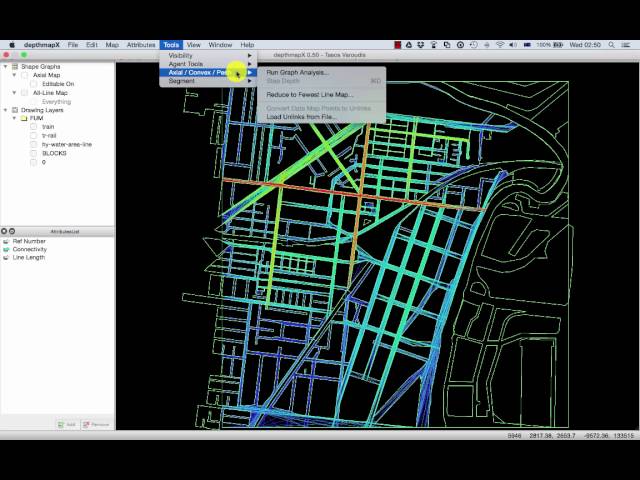Expand the Agent Tools submenu arrow

point(250,64)
